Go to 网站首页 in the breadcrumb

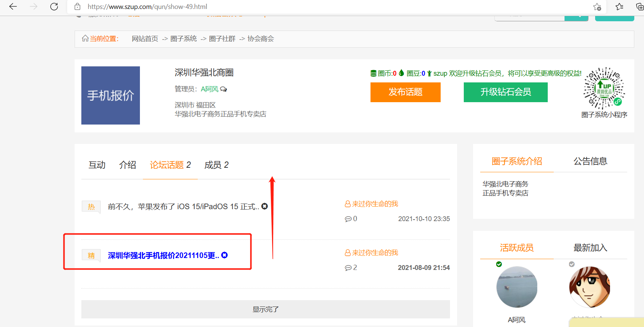[x=145, y=39]
